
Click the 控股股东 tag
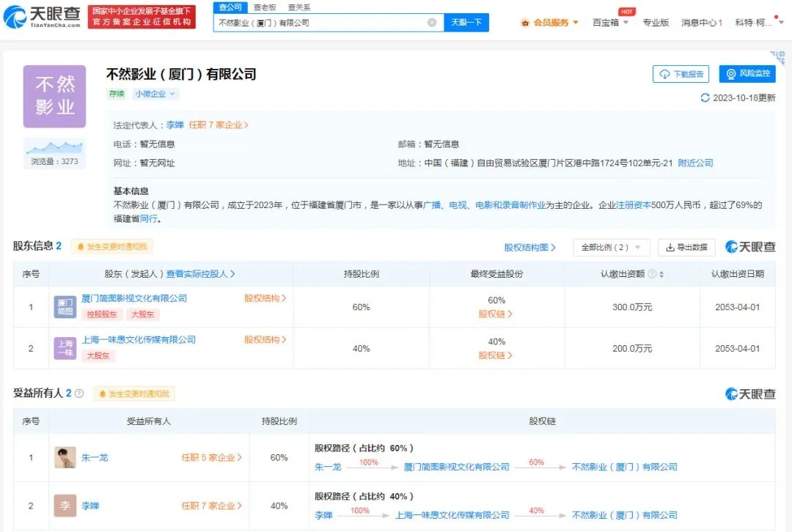tap(101, 314)
